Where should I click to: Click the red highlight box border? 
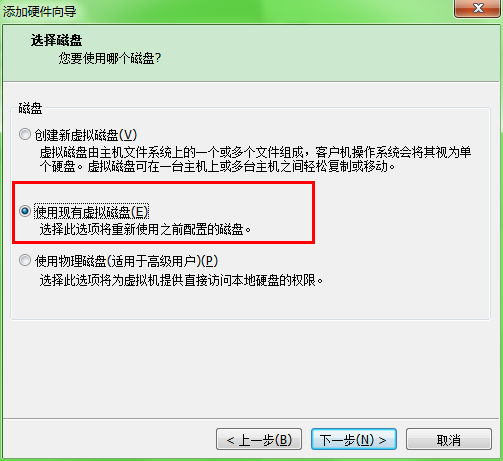pos(163,183)
